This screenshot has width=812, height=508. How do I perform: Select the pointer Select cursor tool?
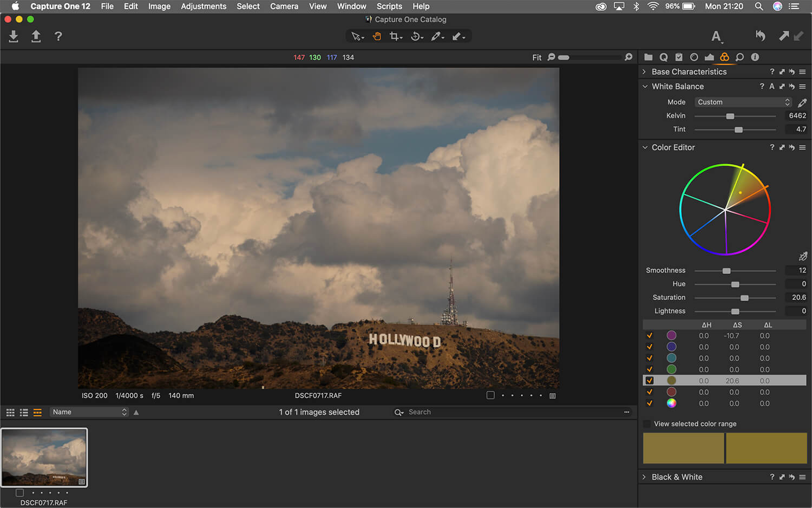[357, 36]
